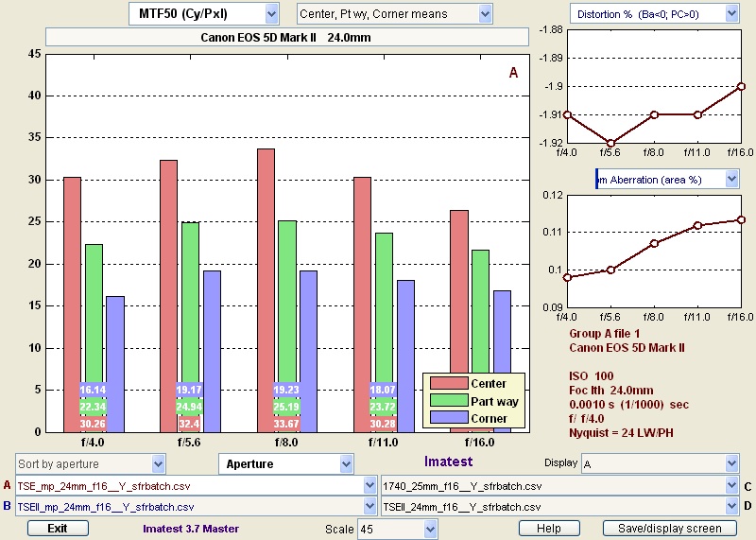Open the MTF50 (Cy/Pxl) dropdown
The width and height of the screenshot is (756, 540).
[203, 13]
